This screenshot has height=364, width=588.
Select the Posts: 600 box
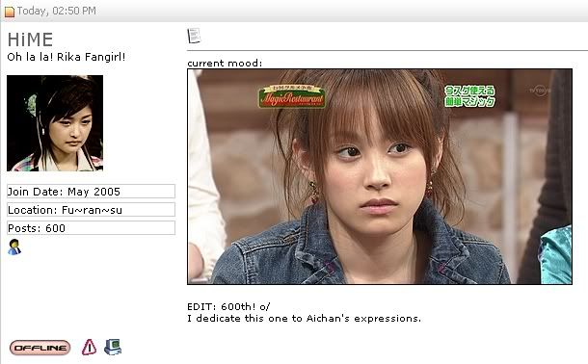click(x=92, y=228)
